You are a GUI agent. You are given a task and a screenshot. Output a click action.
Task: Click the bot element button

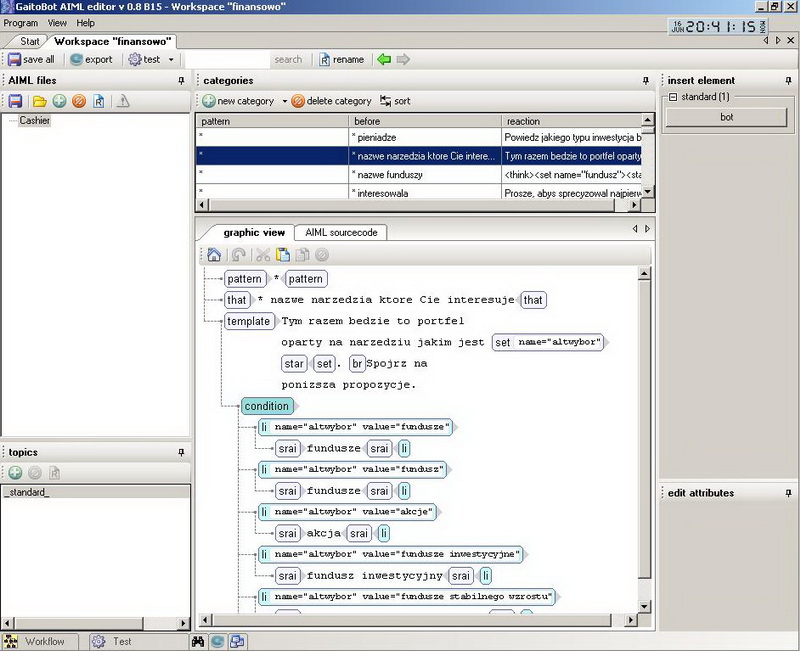click(x=727, y=117)
